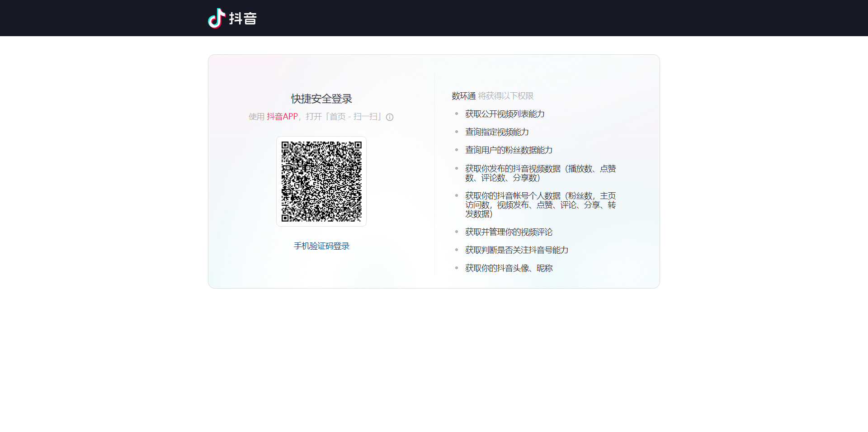
Task: Click the bullet before 获取公开视频列表能力
Action: 457,114
